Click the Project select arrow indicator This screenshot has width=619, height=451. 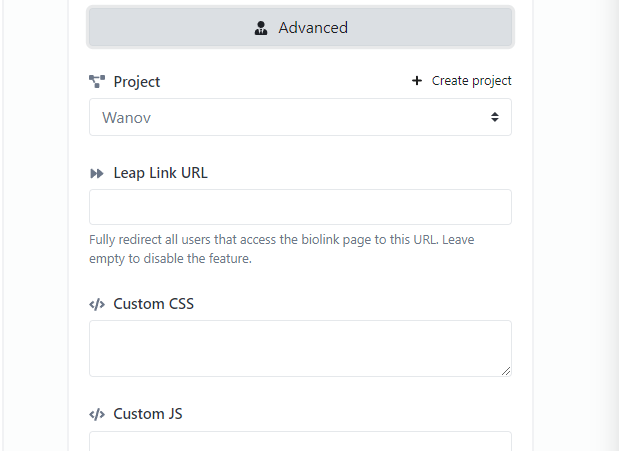tap(494, 117)
